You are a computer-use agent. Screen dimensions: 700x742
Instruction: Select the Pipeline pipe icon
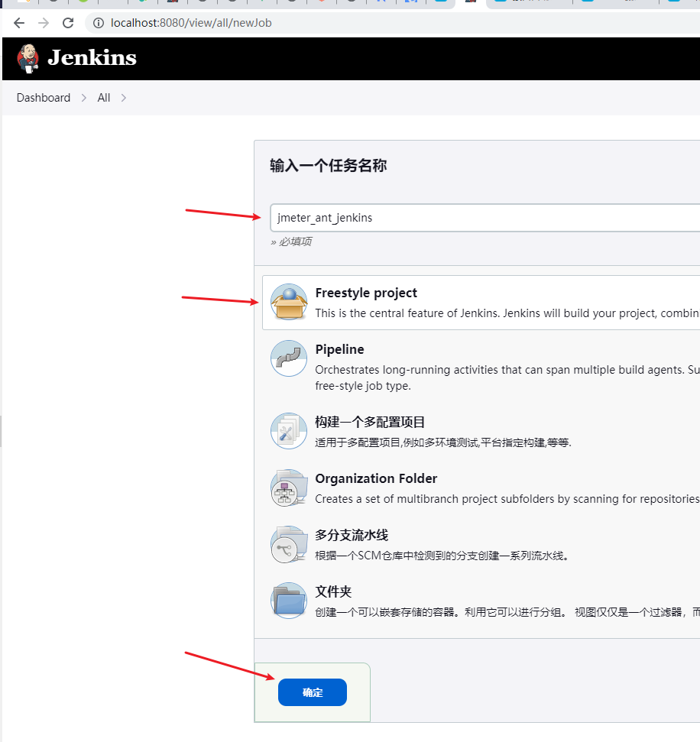pos(289,358)
